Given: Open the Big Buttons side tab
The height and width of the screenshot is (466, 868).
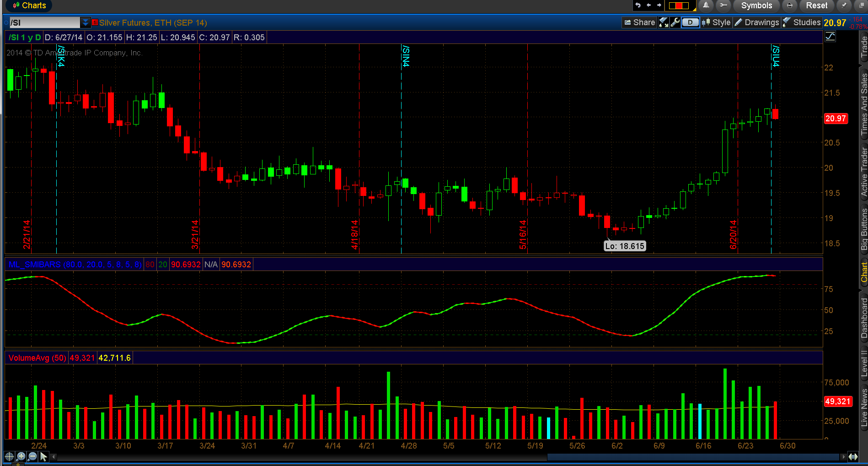Looking at the screenshot, I should 863,229.
